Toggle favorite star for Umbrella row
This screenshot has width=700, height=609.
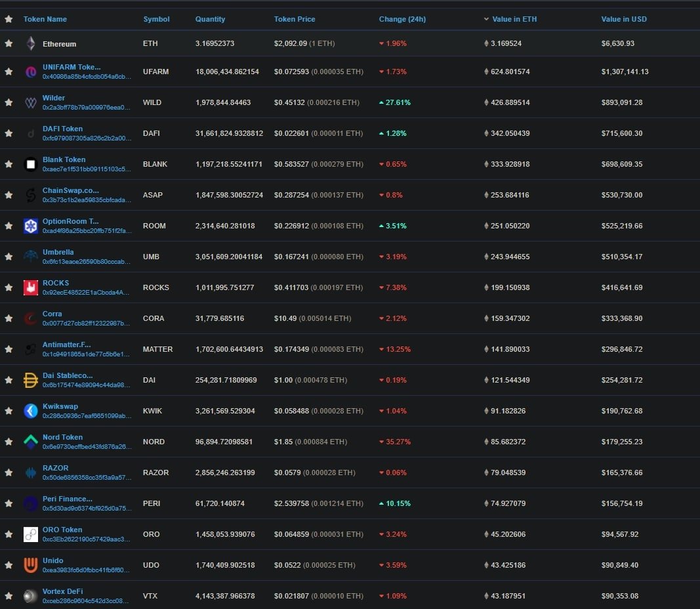point(9,257)
